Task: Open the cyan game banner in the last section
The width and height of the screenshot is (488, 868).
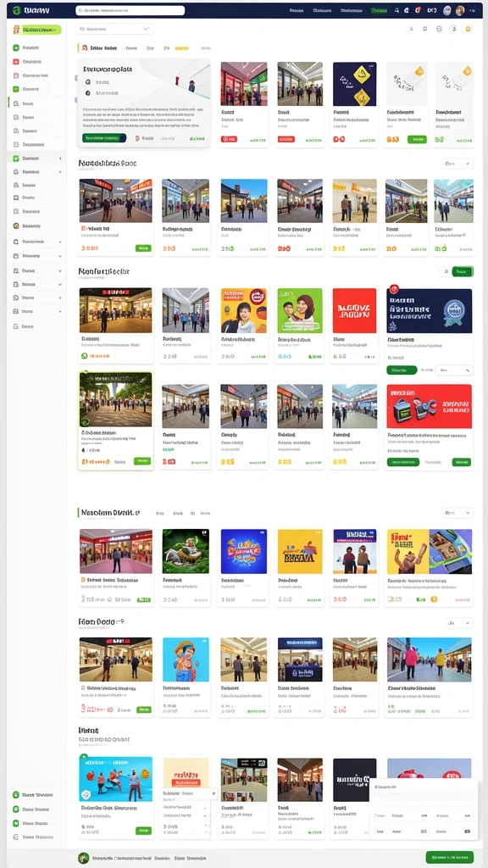Action: tap(115, 779)
